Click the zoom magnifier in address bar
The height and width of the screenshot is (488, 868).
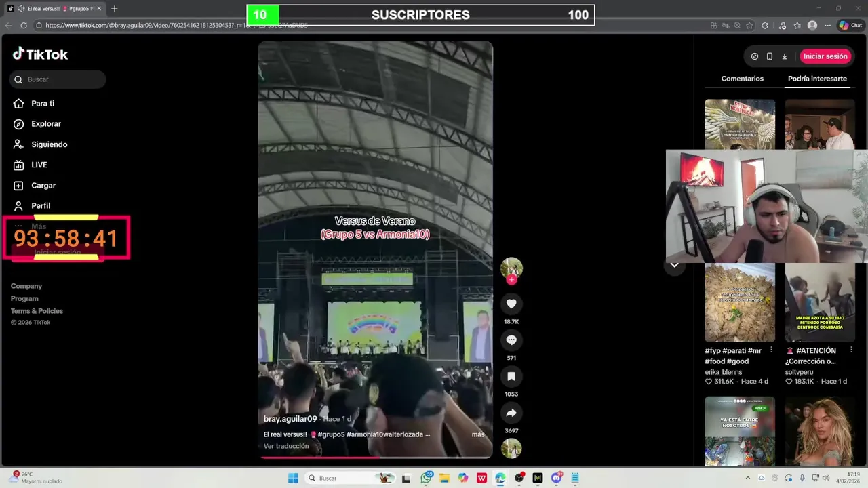[737, 25]
